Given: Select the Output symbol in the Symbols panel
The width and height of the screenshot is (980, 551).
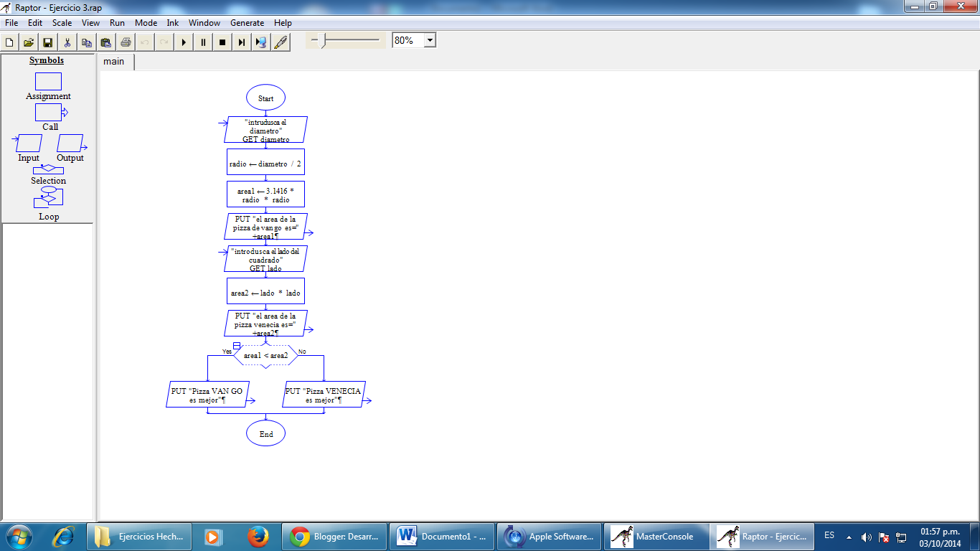Looking at the screenshot, I should click(x=70, y=142).
